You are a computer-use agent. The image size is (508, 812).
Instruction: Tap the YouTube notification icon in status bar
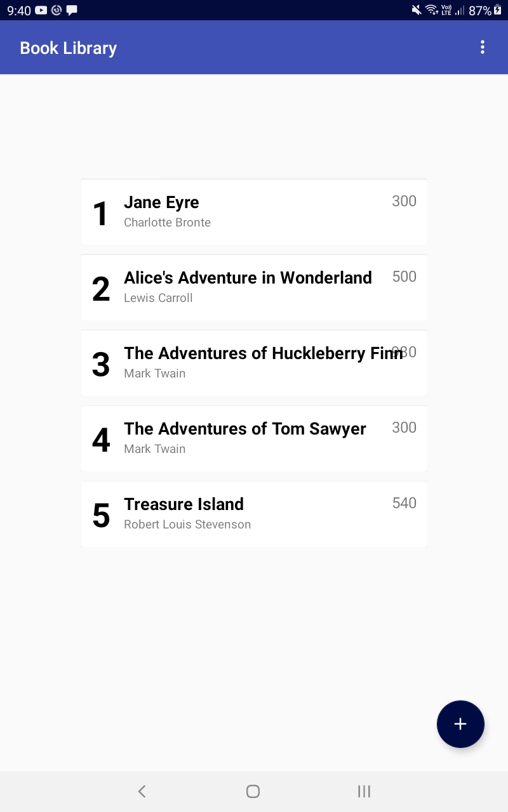tap(41, 10)
